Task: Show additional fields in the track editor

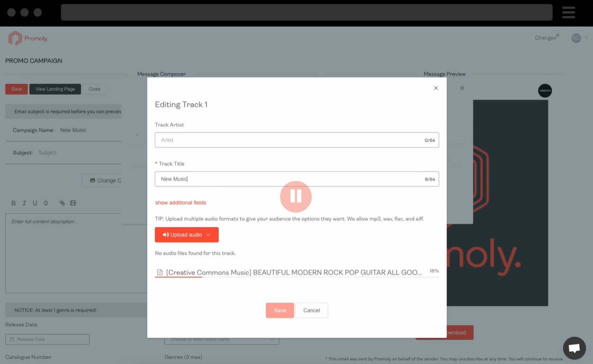Action: (x=181, y=203)
